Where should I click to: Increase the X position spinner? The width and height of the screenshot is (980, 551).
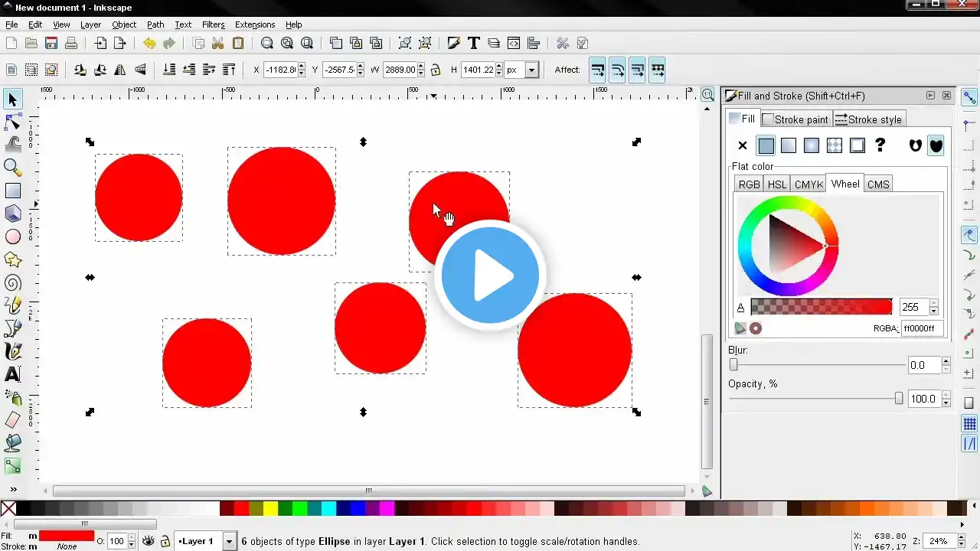pos(302,66)
